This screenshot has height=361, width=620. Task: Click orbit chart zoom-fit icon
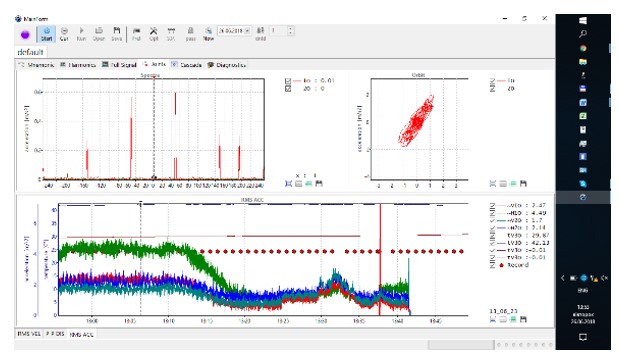pos(493,183)
